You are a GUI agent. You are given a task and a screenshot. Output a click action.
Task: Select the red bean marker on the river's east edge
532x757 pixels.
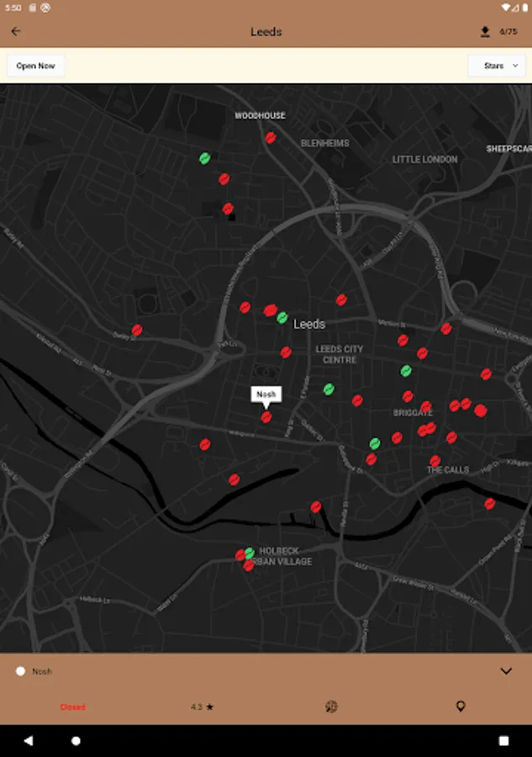(x=489, y=504)
